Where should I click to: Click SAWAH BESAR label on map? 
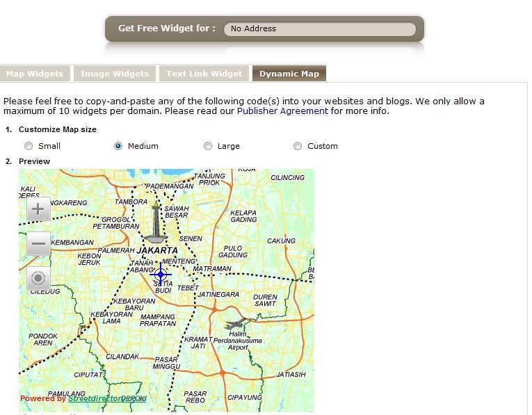(x=177, y=212)
